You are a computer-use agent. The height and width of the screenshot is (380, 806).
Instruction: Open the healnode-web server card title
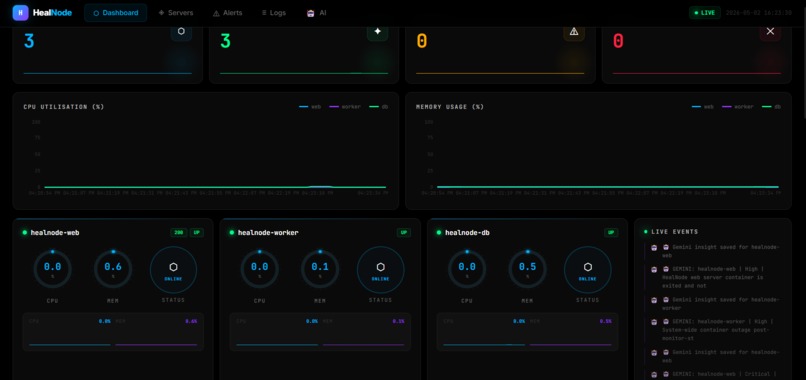55,233
